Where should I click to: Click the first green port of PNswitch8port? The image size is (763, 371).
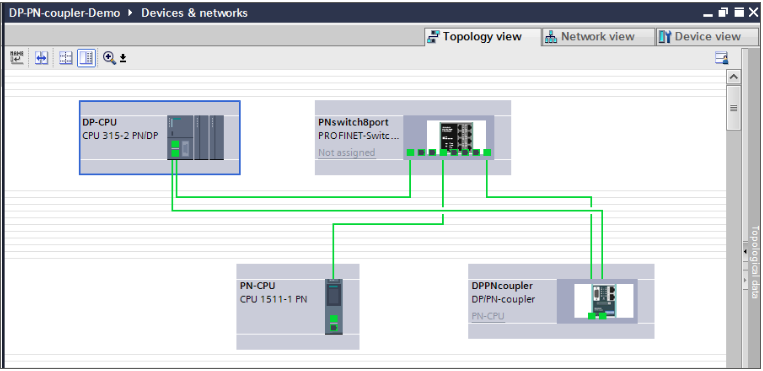tap(410, 152)
